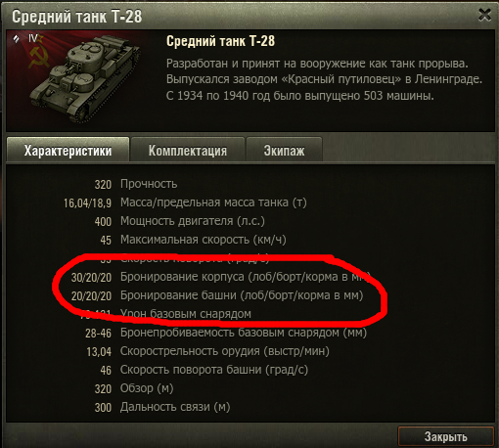The width and height of the screenshot is (499, 448).
Task: Select the Масса/предельная масса танка row
Action: (x=185, y=202)
